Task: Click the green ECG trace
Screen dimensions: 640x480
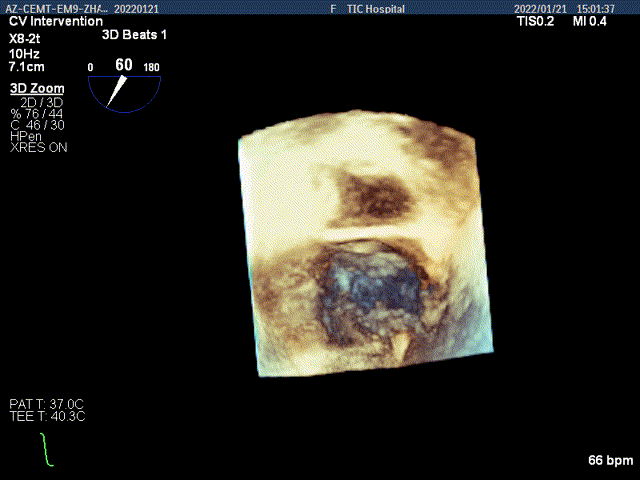Action: (x=46, y=450)
